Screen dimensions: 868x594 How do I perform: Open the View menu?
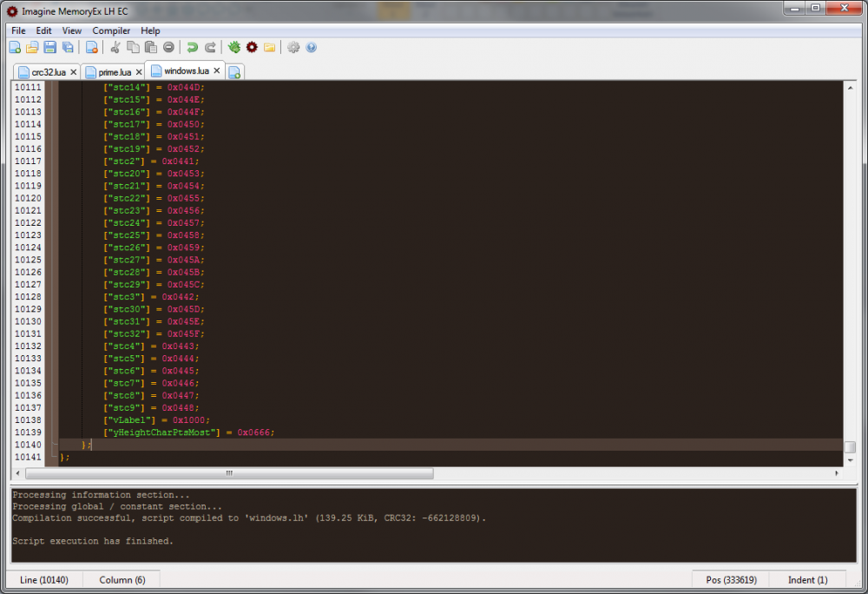[x=71, y=30]
